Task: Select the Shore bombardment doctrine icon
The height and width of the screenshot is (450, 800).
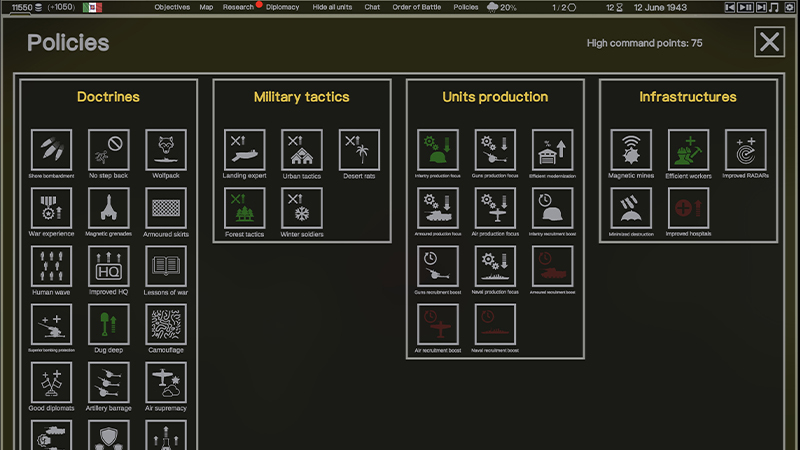Action: (x=51, y=149)
